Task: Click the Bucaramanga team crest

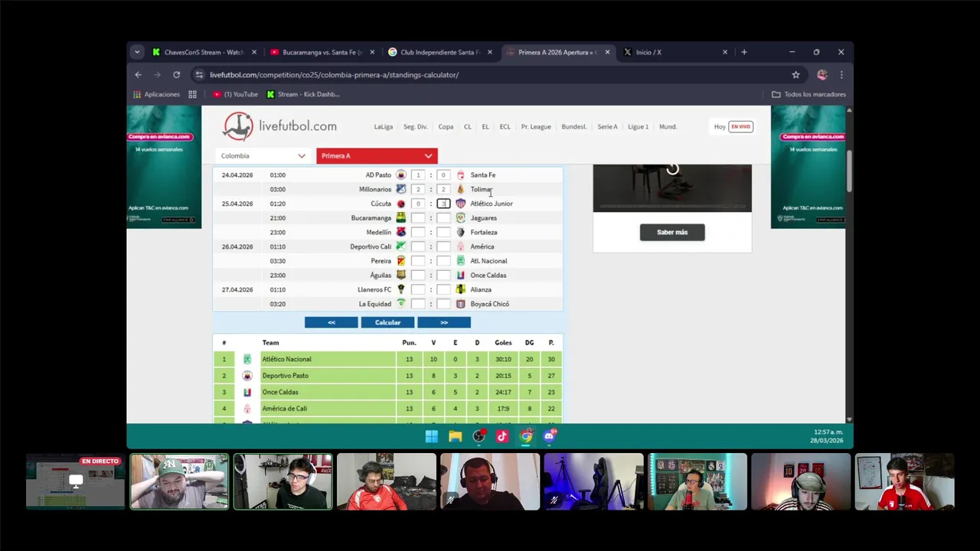Action: (x=401, y=218)
